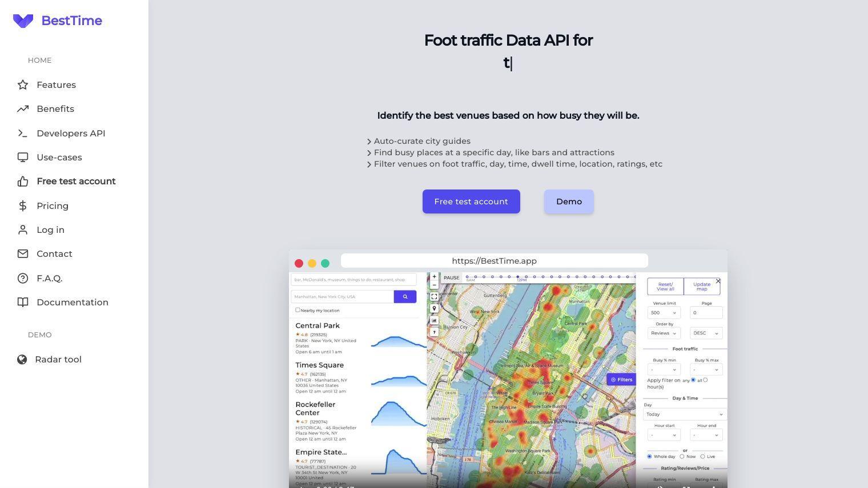Open the Busy % max dropdown
The width and height of the screenshot is (868, 488).
pyautogui.click(x=706, y=370)
